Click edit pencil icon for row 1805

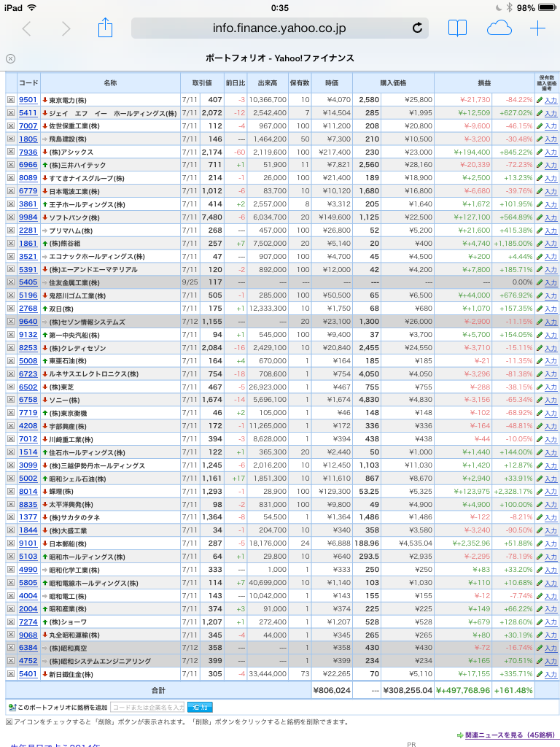pyautogui.click(x=540, y=139)
